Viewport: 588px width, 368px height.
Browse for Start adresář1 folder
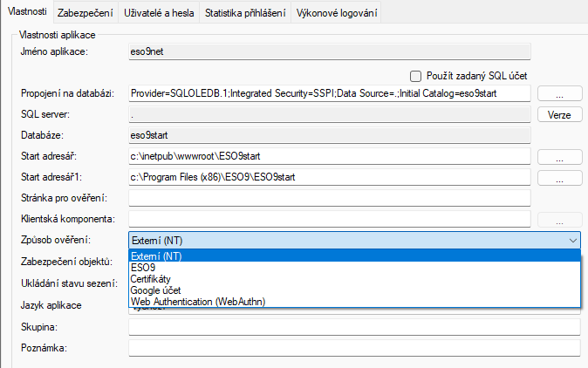[559, 178]
